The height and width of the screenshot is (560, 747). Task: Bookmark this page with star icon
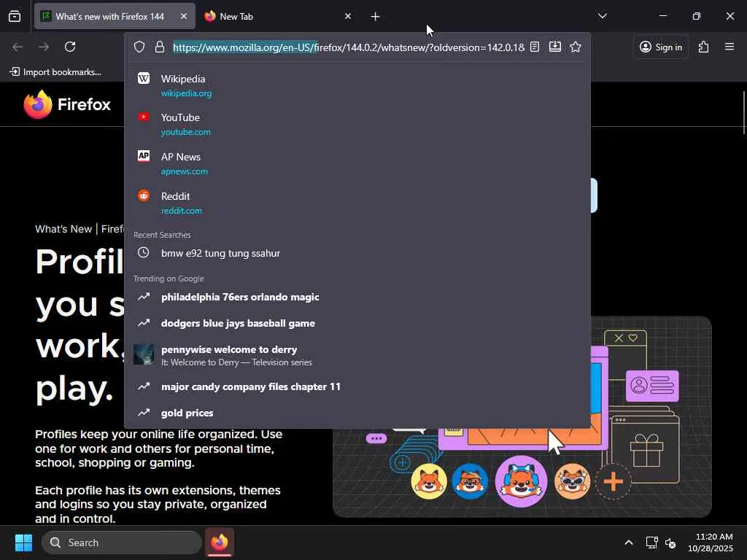pos(576,47)
